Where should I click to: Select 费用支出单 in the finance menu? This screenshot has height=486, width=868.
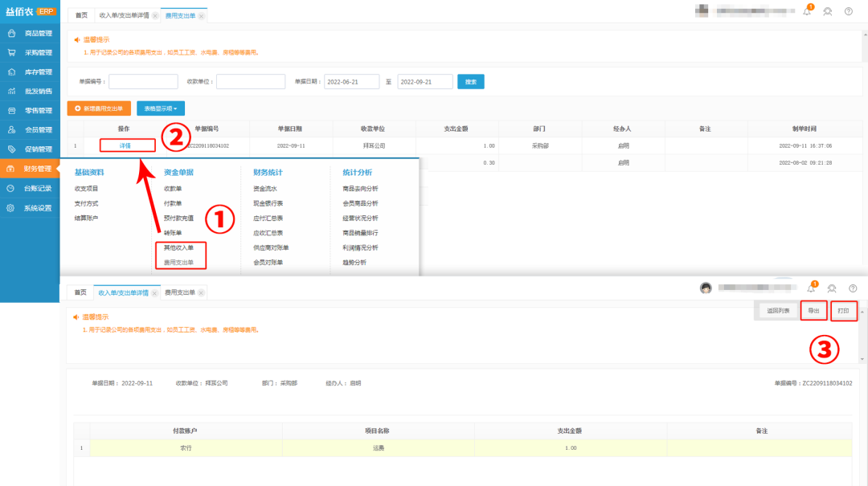(x=178, y=263)
